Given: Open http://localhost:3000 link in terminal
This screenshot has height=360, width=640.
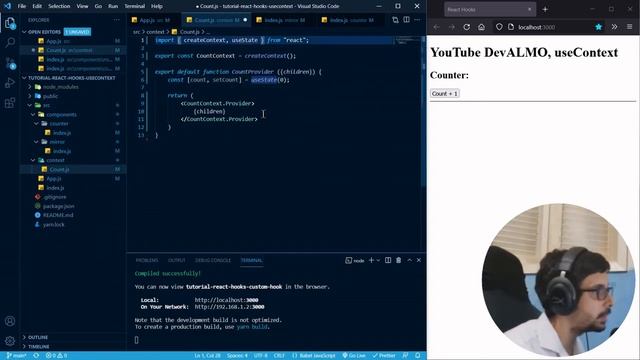Looking at the screenshot, I should pyautogui.click(x=227, y=300).
